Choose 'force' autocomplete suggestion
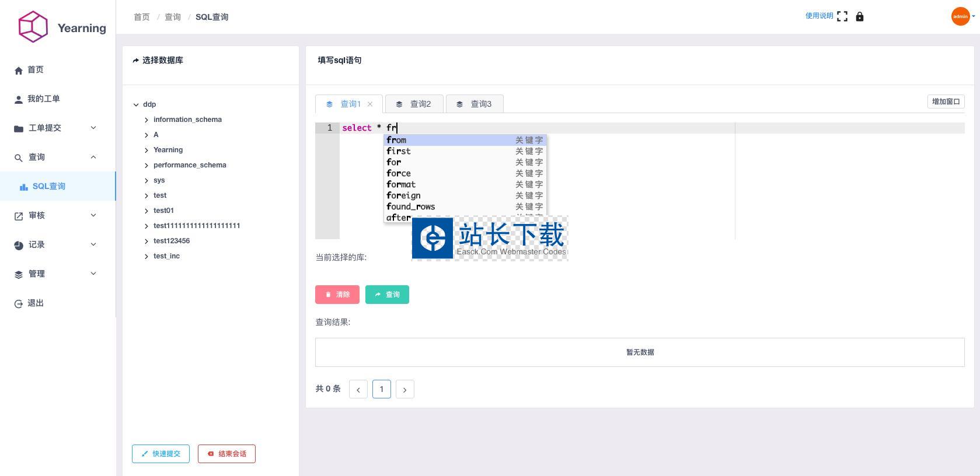 click(x=465, y=173)
